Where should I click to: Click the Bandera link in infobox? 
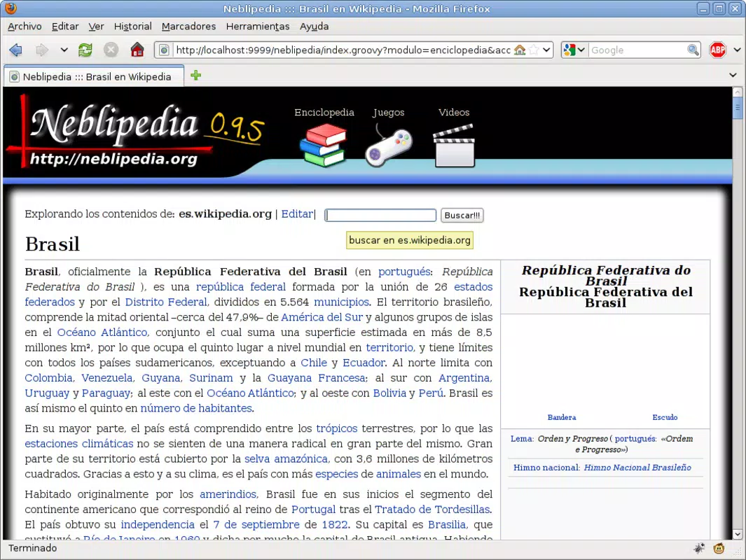point(562,417)
